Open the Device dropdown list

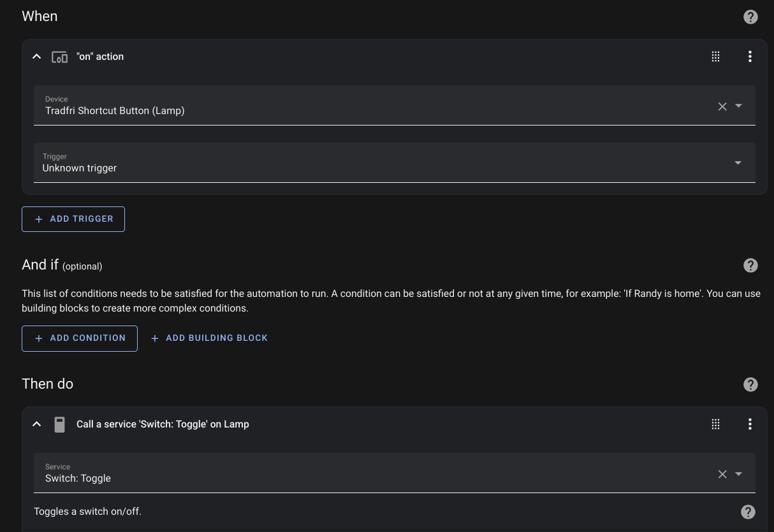tap(738, 106)
